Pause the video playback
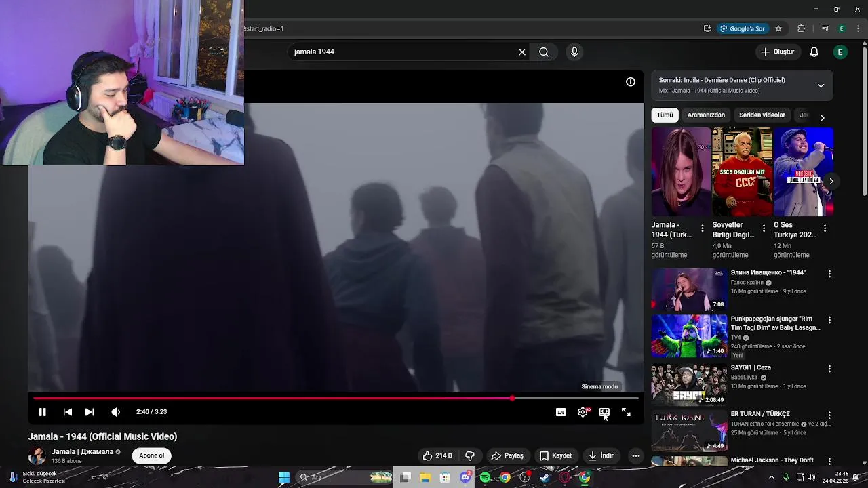Screen dimensions: 868x488 42,412
